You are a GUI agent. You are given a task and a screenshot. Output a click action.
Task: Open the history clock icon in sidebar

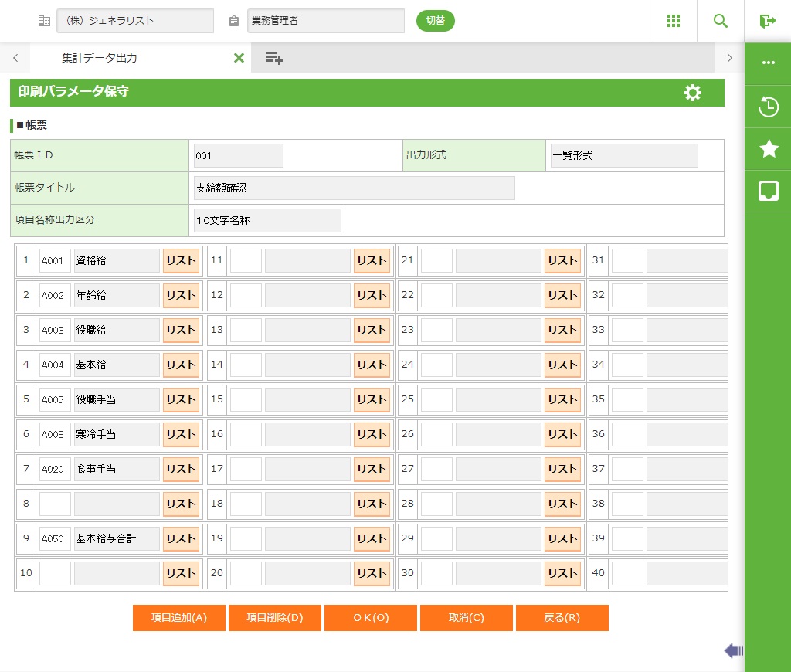(x=769, y=107)
